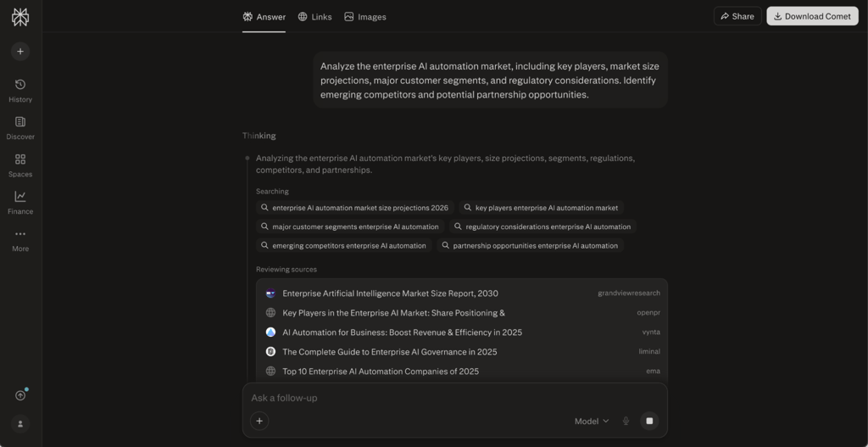Click the liminal favicon icon
868x447 pixels.
tap(270, 352)
